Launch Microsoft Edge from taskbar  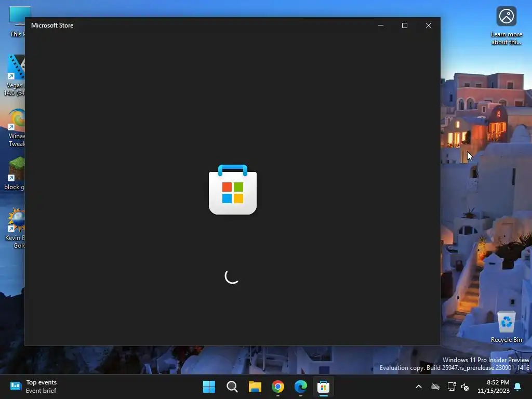tap(301, 387)
